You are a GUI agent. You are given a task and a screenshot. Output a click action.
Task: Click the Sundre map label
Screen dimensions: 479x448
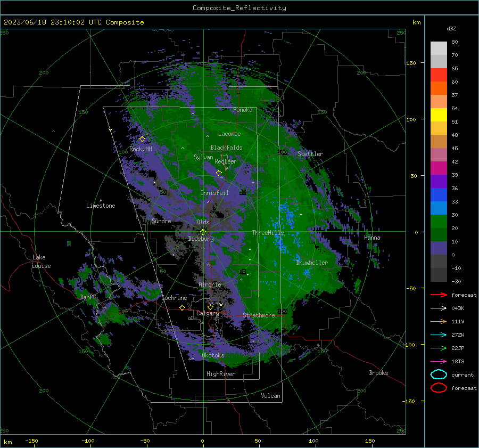click(161, 221)
